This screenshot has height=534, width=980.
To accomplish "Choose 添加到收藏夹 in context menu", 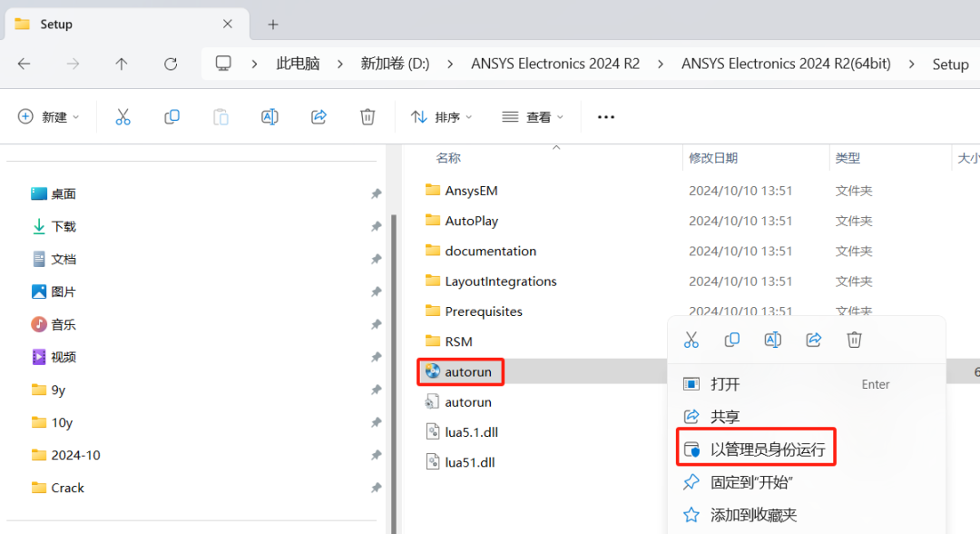I will coord(807,515).
